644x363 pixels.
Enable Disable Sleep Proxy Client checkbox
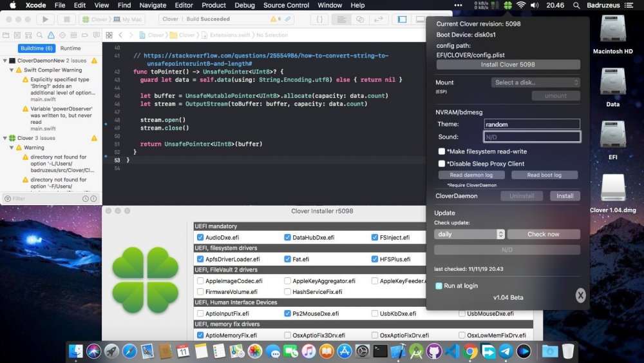pyautogui.click(x=442, y=164)
